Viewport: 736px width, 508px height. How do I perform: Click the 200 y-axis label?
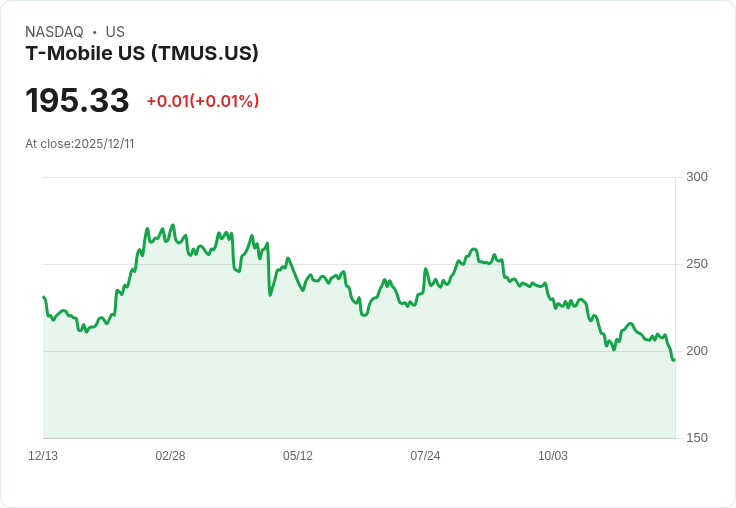[x=697, y=351]
